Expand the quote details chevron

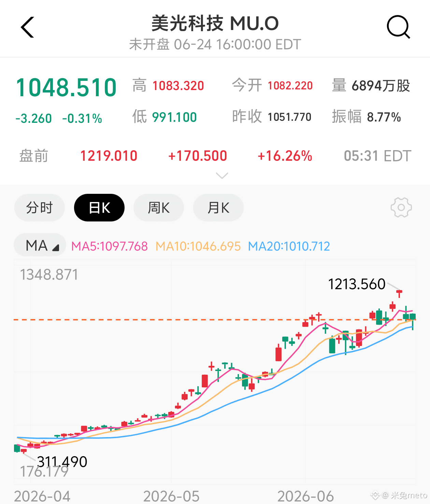pos(222,175)
